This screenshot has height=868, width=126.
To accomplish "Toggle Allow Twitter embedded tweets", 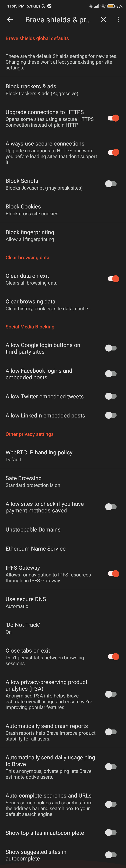I will [111, 396].
